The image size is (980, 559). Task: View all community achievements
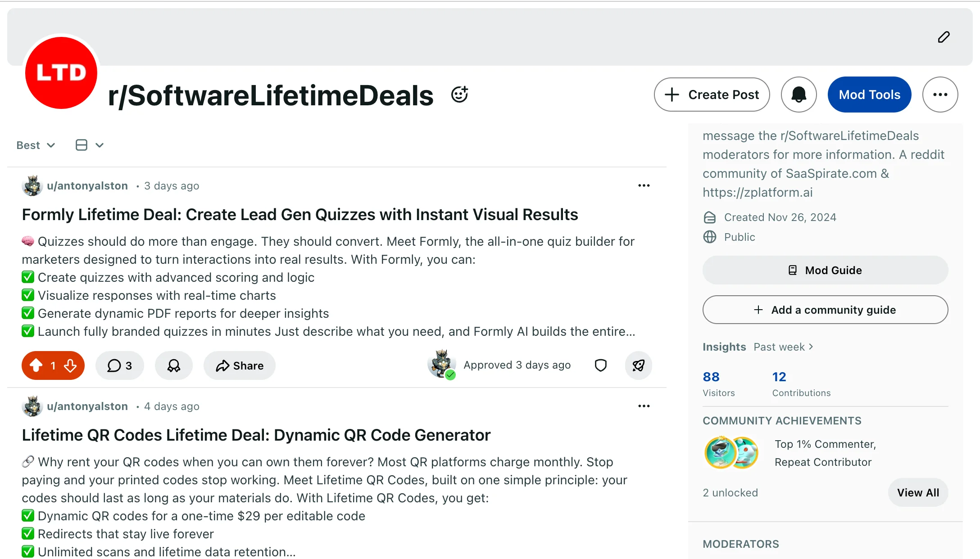point(918,492)
